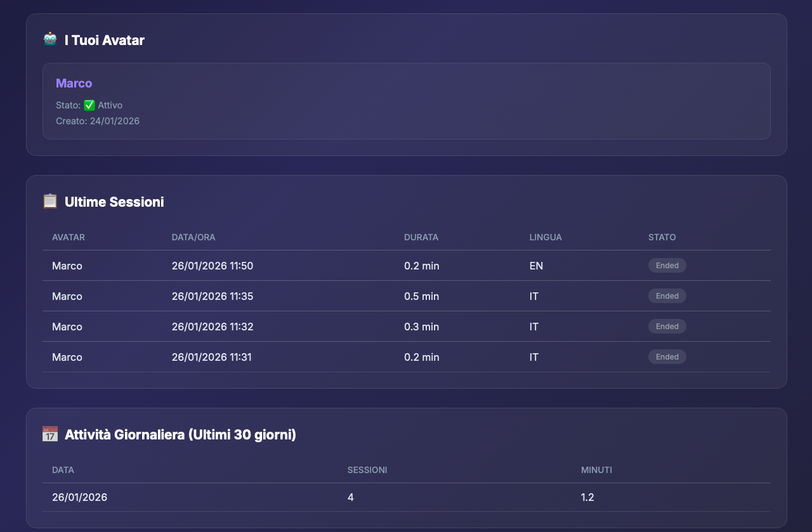
Task: Select the 26/01/2026 daily activity row date
Action: click(79, 497)
